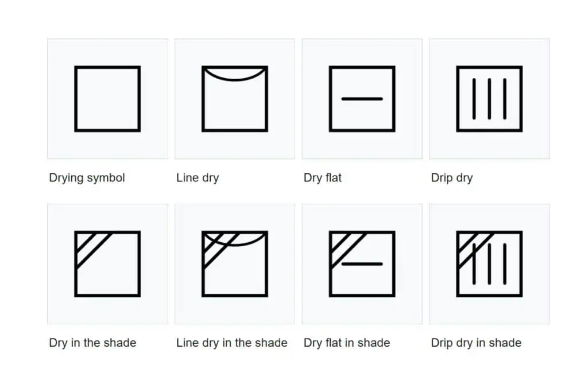Viewport: 588px width, 388px height.
Task: Click the 'Dry in the shade' caption
Action: 92,343
